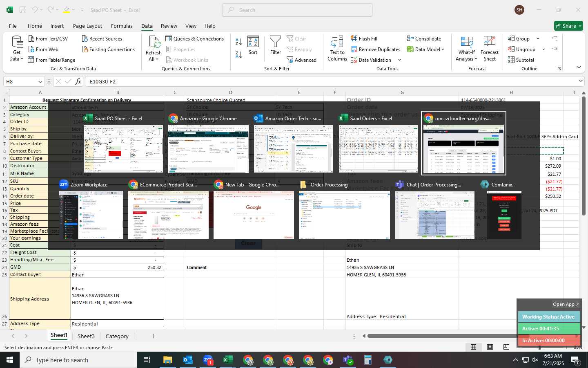Open the Sheet3 worksheet tab
This screenshot has width=588, height=368.
(x=86, y=336)
